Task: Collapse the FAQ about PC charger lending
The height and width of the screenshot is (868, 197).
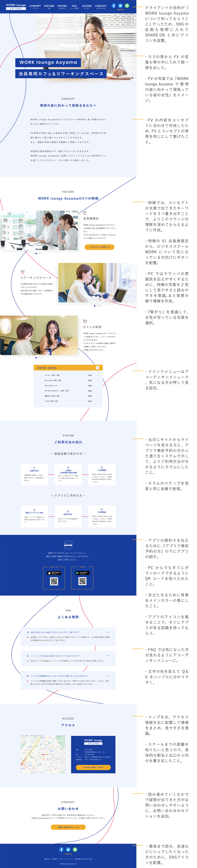Action: coord(108,676)
